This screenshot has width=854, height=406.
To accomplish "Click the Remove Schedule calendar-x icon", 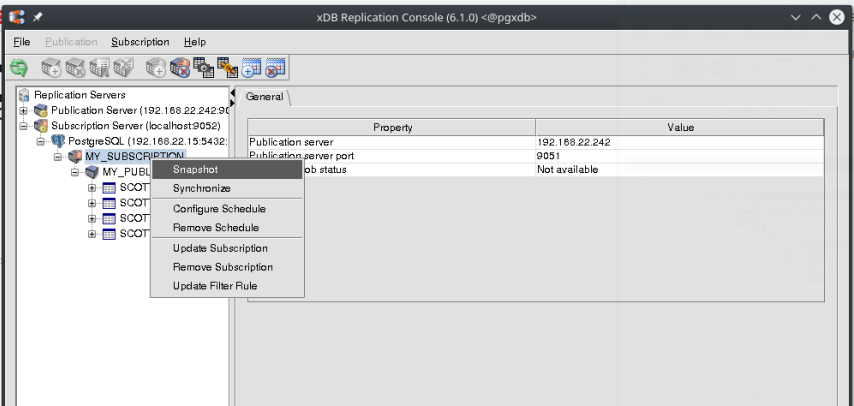I will [x=275, y=68].
